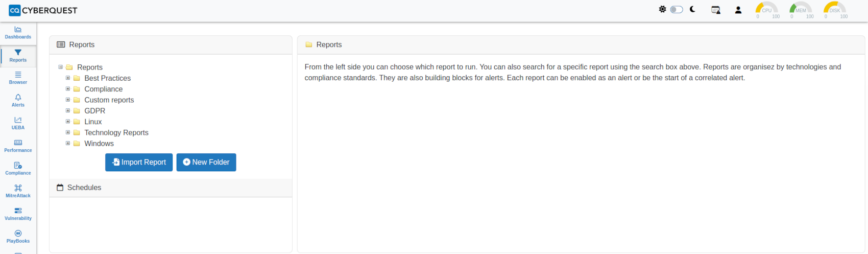The height and width of the screenshot is (254, 868).
Task: Click the CPU usage gauge
Action: coord(767,10)
